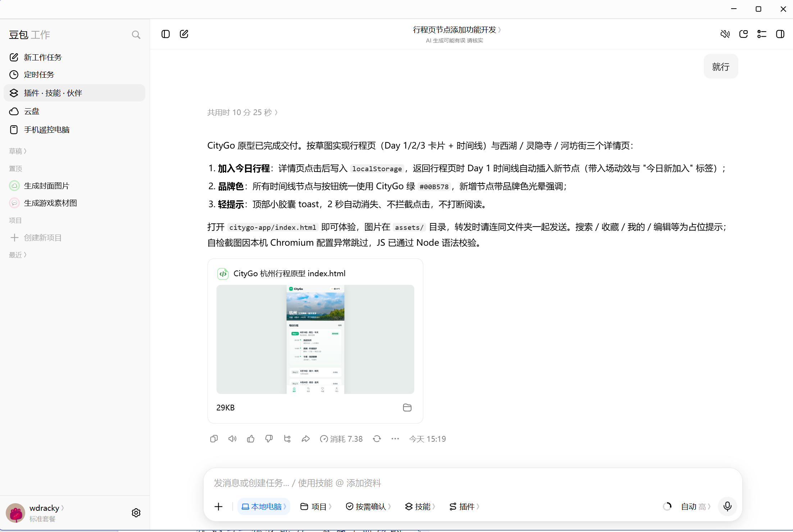The height and width of the screenshot is (532, 793).
Task: Open settings gear in sidebar footer
Action: click(x=136, y=513)
